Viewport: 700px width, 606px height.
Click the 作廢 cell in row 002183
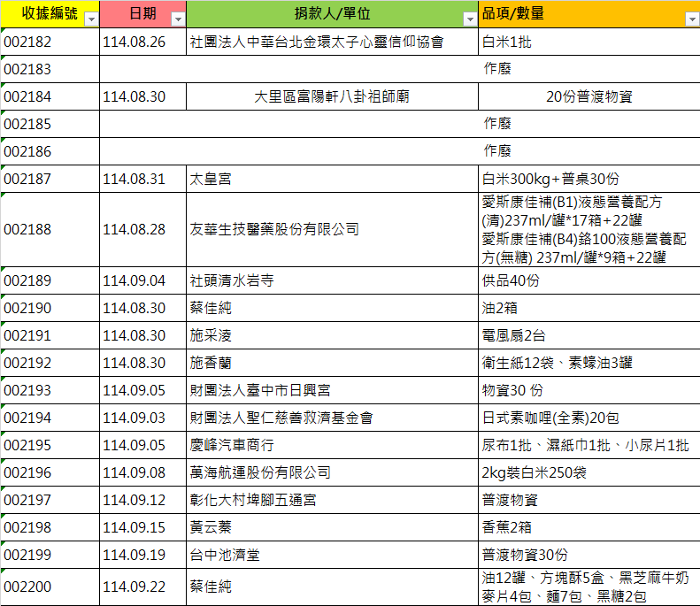point(496,69)
